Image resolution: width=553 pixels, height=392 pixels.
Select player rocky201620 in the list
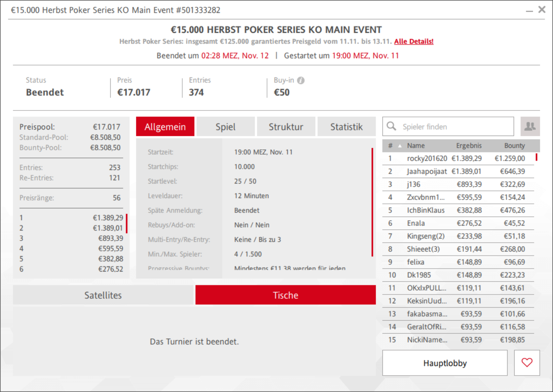pos(458,158)
